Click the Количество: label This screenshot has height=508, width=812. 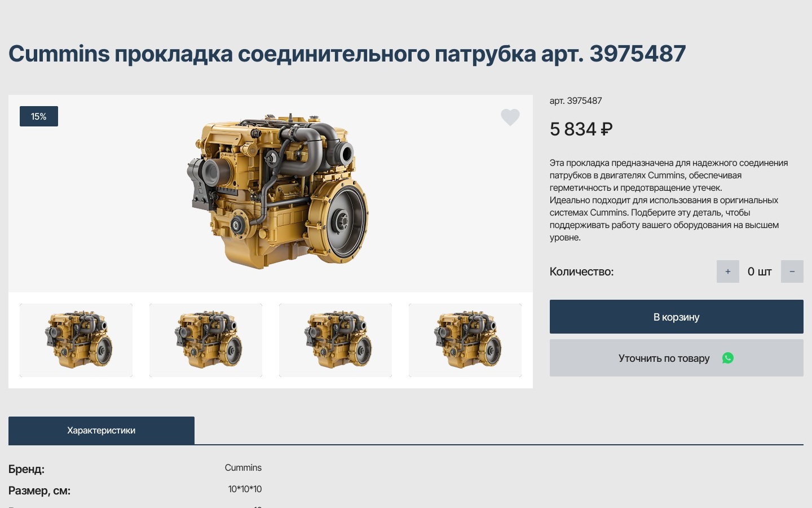click(x=581, y=271)
